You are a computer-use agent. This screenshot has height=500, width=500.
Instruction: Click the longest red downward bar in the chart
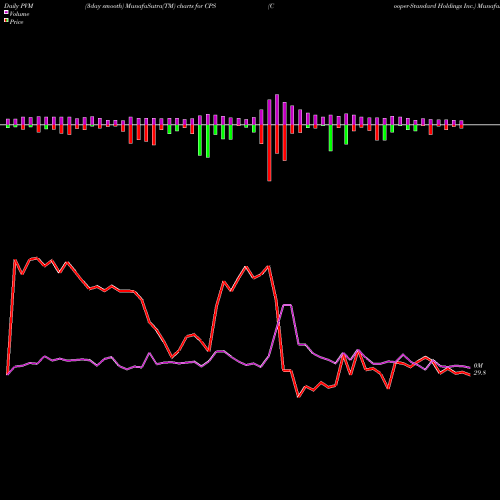[x=269, y=153]
